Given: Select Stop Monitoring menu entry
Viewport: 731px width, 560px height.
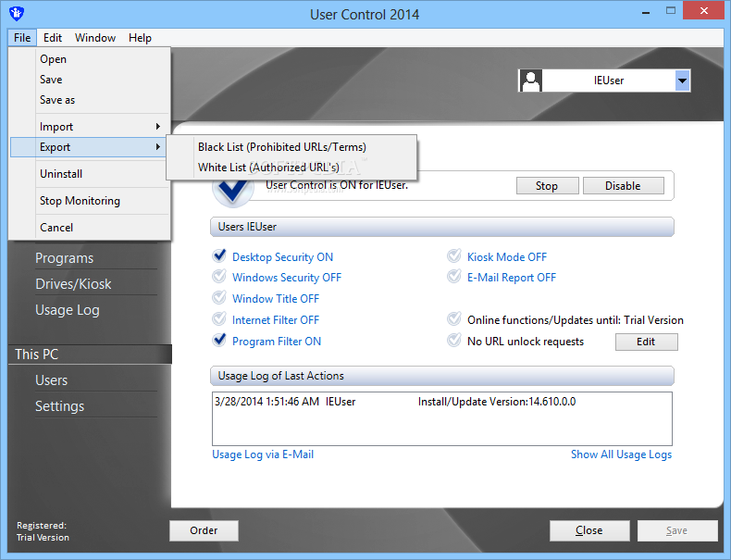Looking at the screenshot, I should tap(90, 201).
